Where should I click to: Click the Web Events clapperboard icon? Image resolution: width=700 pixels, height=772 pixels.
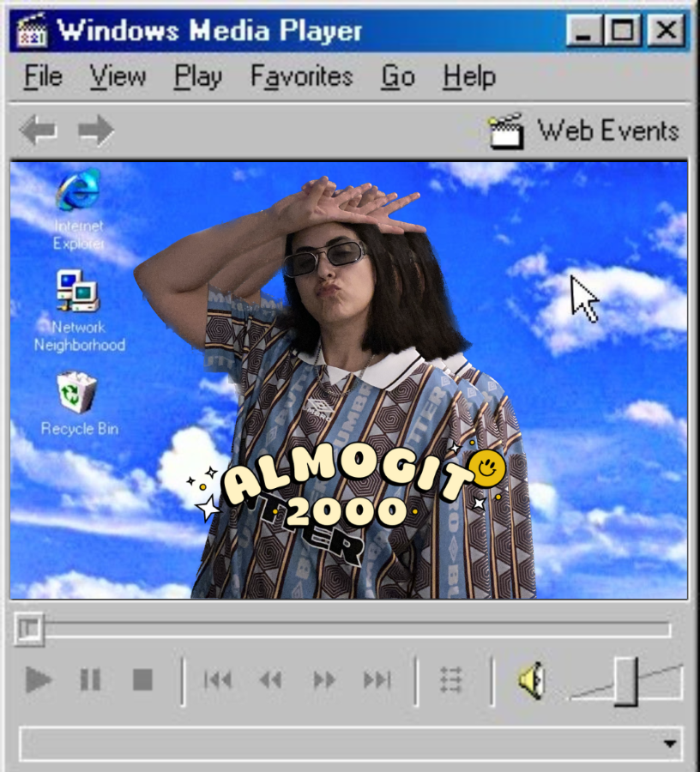(505, 131)
